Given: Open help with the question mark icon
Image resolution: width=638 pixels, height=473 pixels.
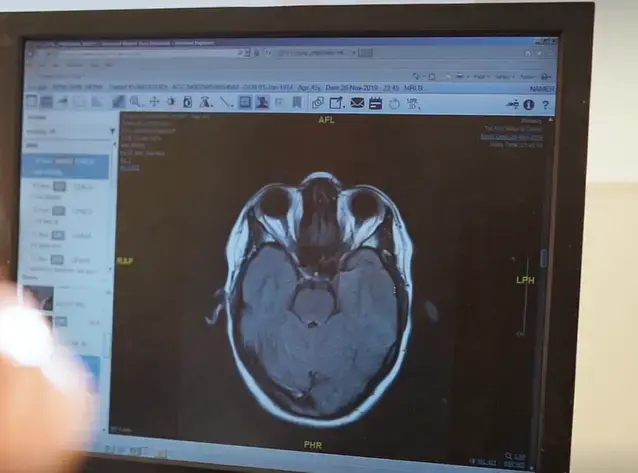Looking at the screenshot, I should coord(546,105).
